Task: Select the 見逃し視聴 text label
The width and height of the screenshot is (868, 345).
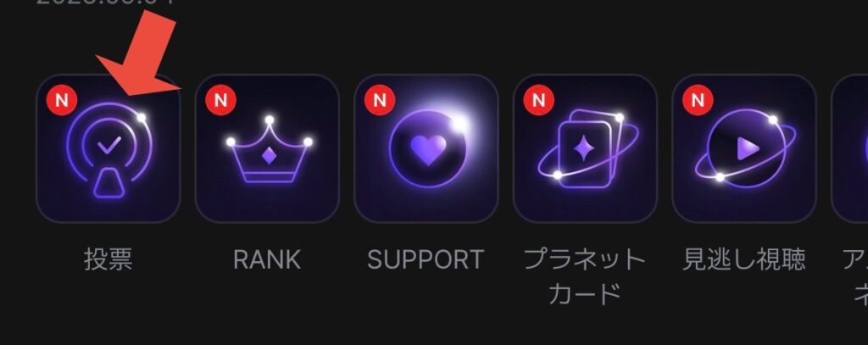Action: 744,259
